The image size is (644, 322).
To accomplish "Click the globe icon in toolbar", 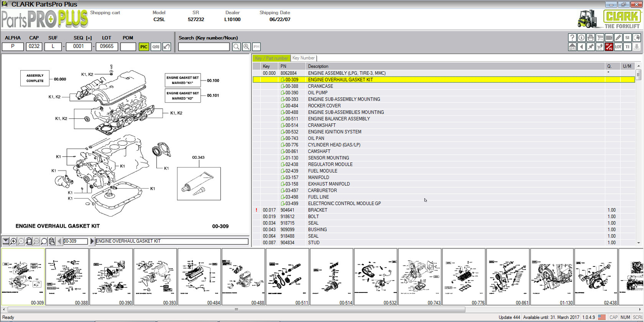I will 636,37.
